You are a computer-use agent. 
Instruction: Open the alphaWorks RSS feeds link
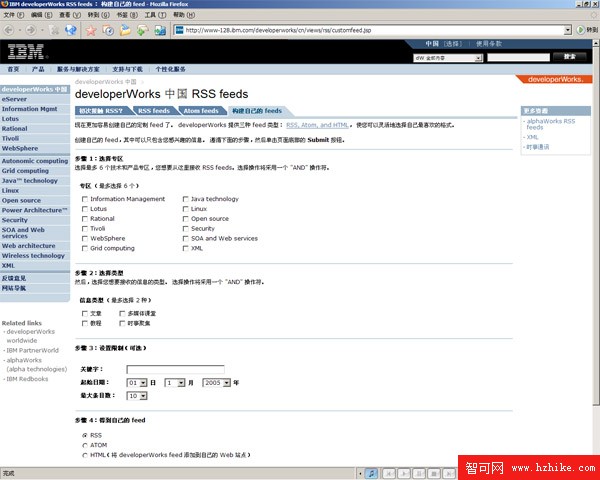(551, 124)
